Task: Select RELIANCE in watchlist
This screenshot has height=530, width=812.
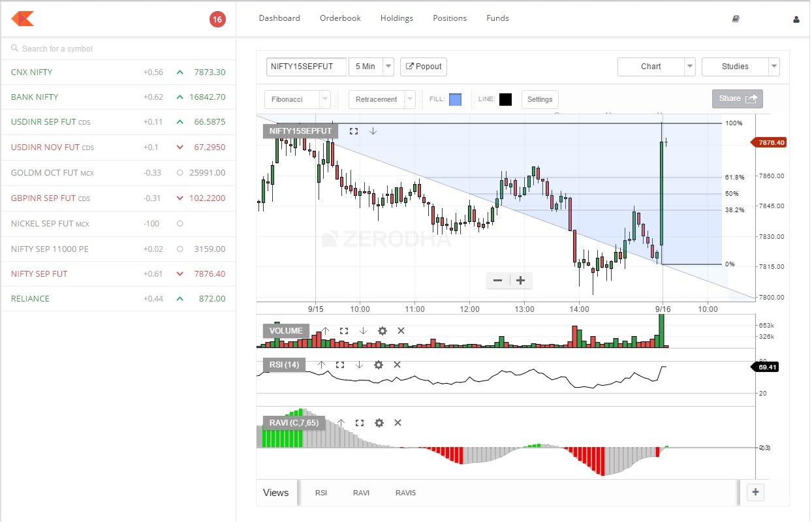Action: point(118,299)
